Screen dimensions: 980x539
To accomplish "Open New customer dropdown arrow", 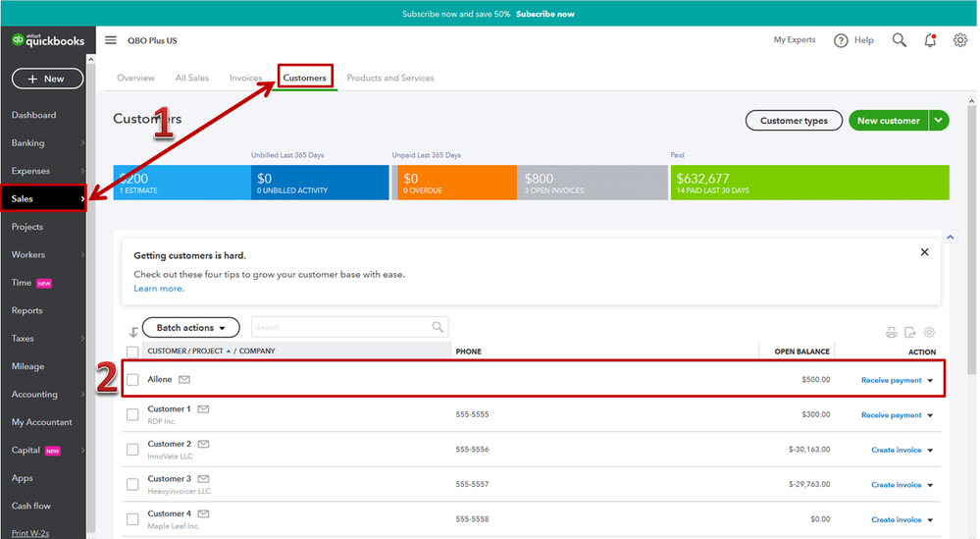I will pyautogui.click(x=939, y=121).
